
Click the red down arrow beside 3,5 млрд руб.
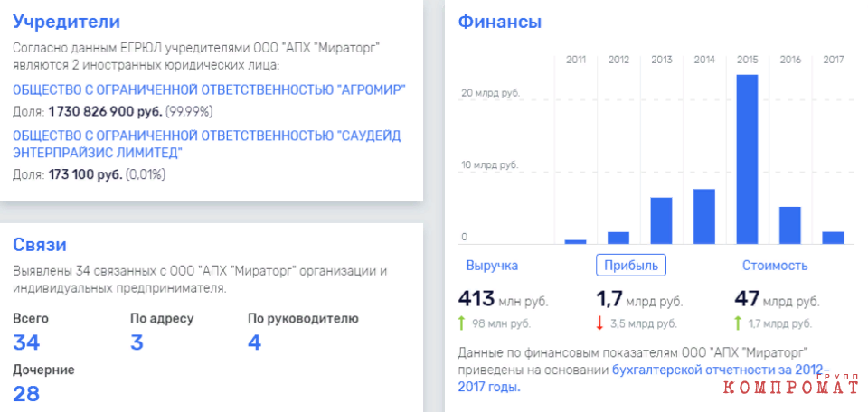[599, 323]
